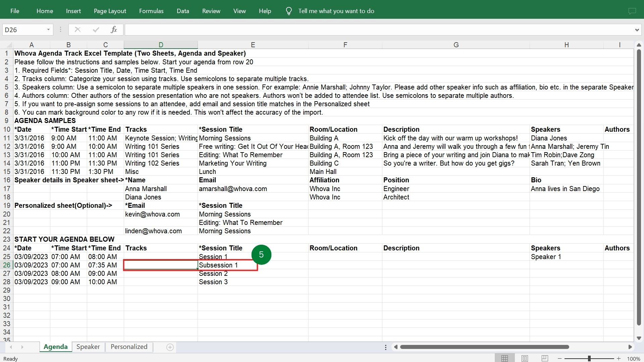Select row 10 header
This screenshot has height=362, width=644.
(7, 129)
